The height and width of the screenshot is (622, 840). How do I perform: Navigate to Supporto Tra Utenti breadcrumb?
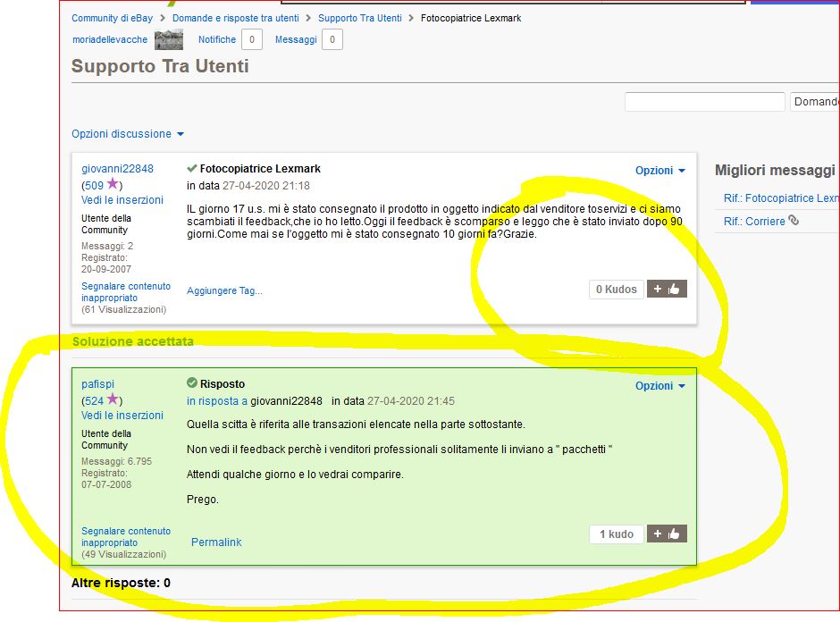coord(360,18)
